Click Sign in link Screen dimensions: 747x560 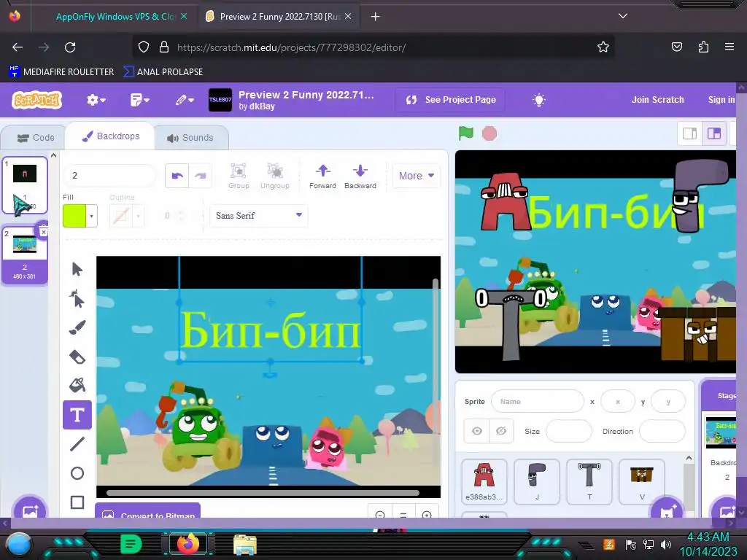tap(721, 100)
